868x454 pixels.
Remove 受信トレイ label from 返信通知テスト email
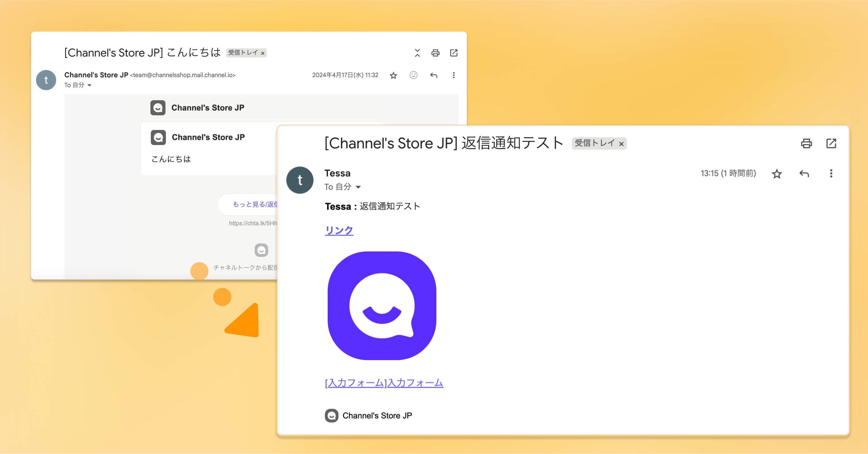621,144
